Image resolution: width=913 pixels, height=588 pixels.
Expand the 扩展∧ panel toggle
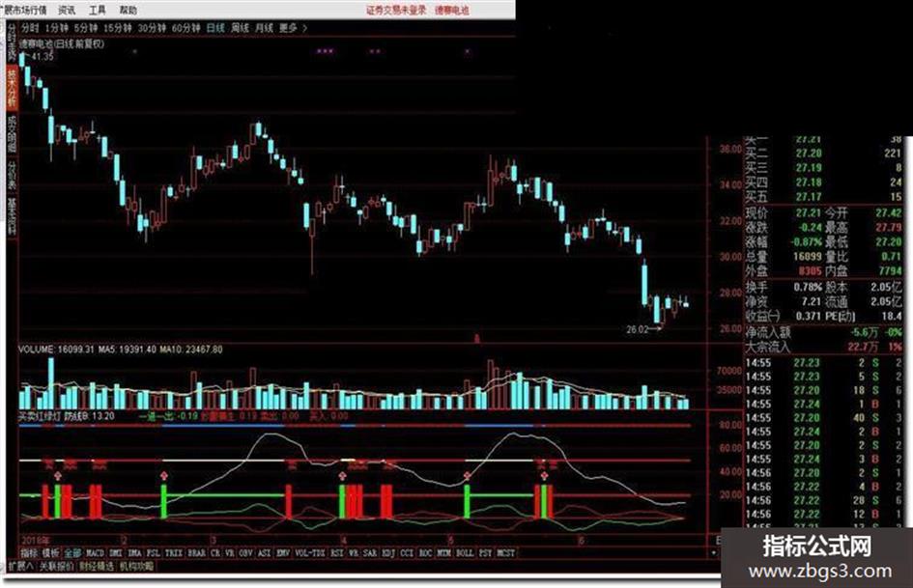(21, 566)
